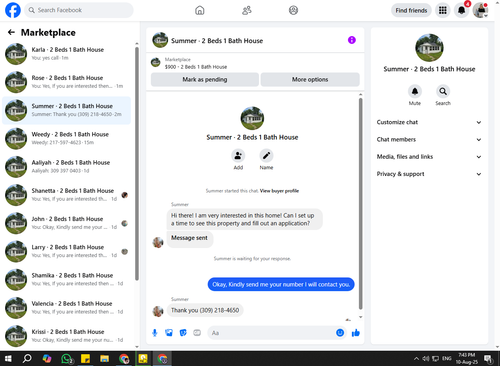This screenshot has height=366, width=500.
Task: Click the house thumbnail in right panel
Action: tap(429, 48)
